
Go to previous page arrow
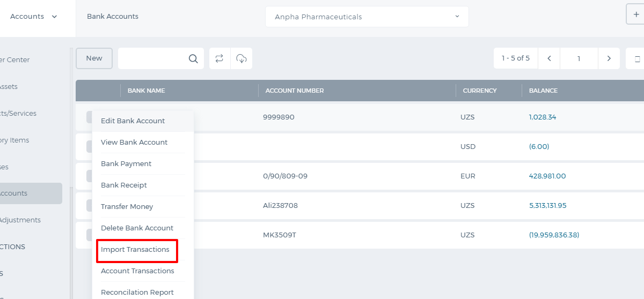[x=549, y=58]
